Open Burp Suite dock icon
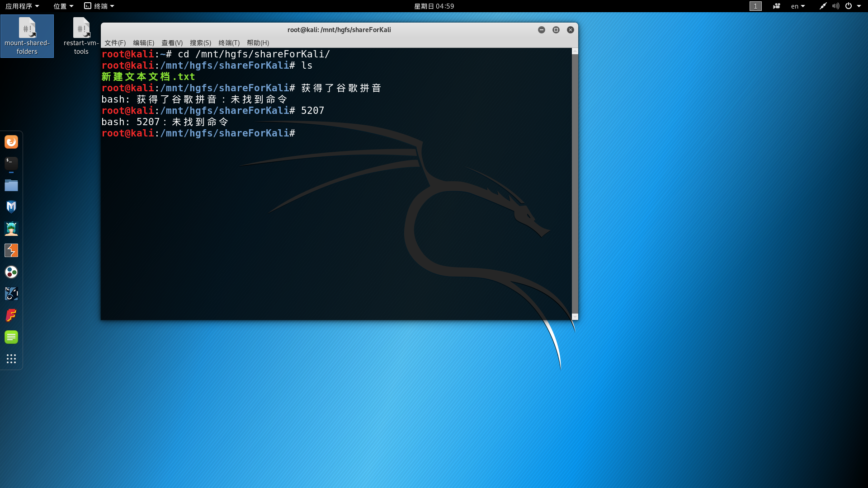This screenshot has height=488, width=868. tap(11, 250)
